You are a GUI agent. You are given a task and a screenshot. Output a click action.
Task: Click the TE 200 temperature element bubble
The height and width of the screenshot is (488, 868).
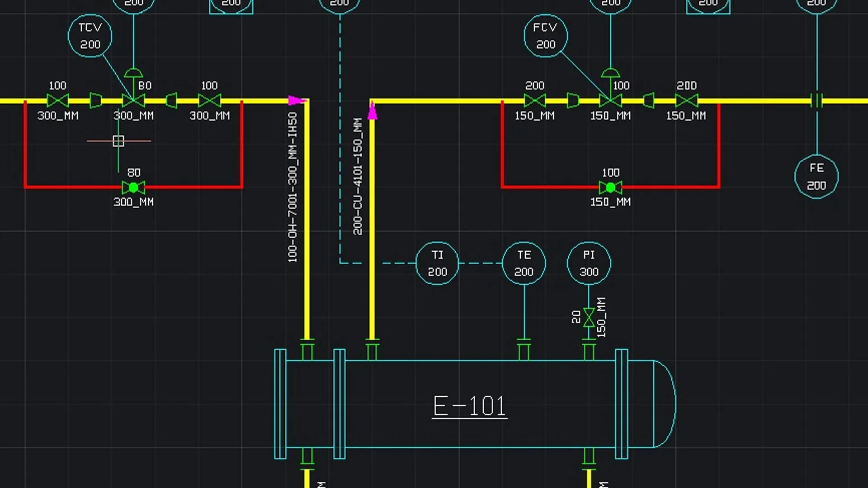coord(523,263)
